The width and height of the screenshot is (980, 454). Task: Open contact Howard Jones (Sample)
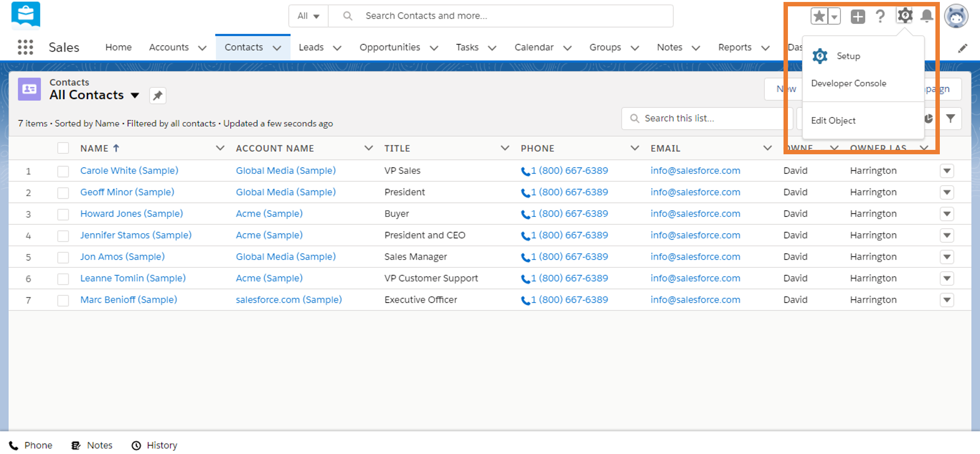tap(131, 214)
